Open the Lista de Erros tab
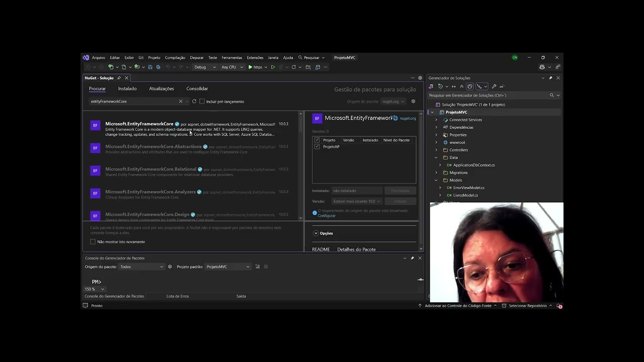The height and width of the screenshot is (362, 644). point(178,296)
